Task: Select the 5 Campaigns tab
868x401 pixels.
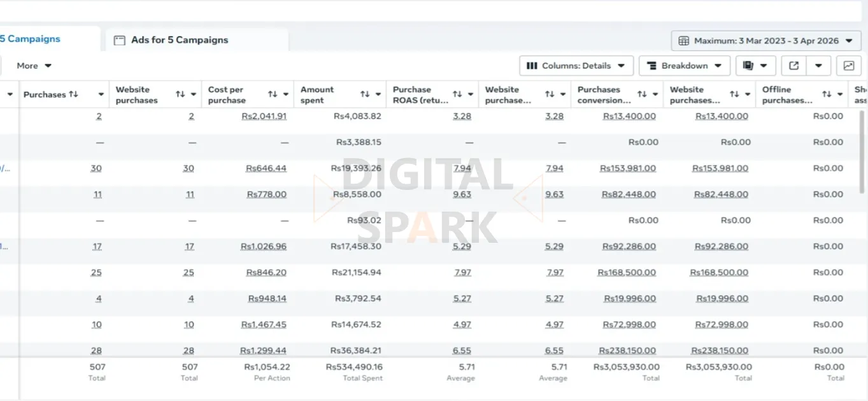Action: (x=30, y=39)
